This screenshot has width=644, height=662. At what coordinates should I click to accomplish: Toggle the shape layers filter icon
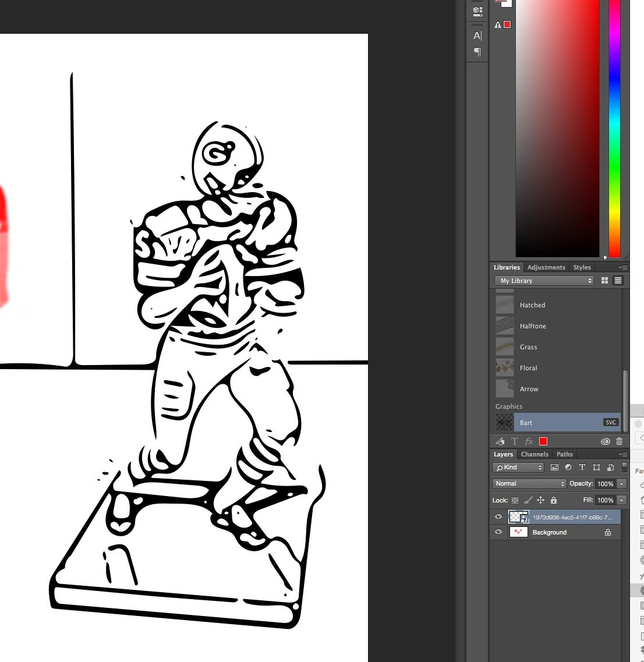pyautogui.click(x=596, y=468)
